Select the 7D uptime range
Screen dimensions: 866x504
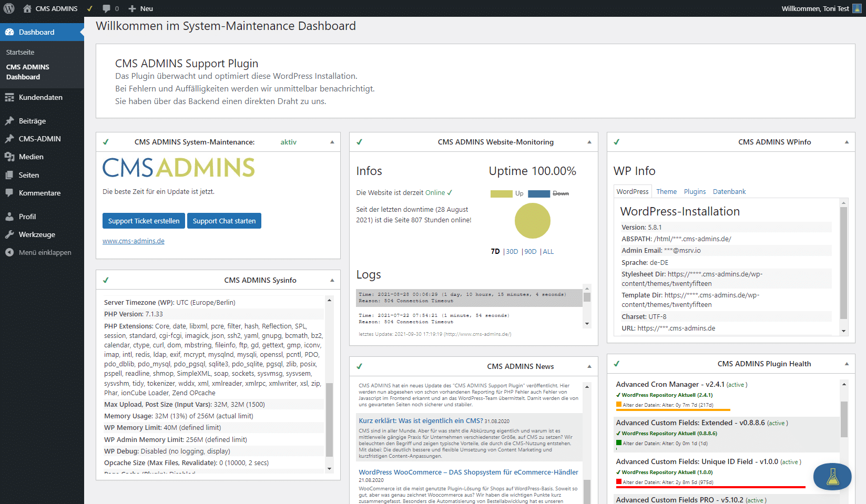[495, 251]
